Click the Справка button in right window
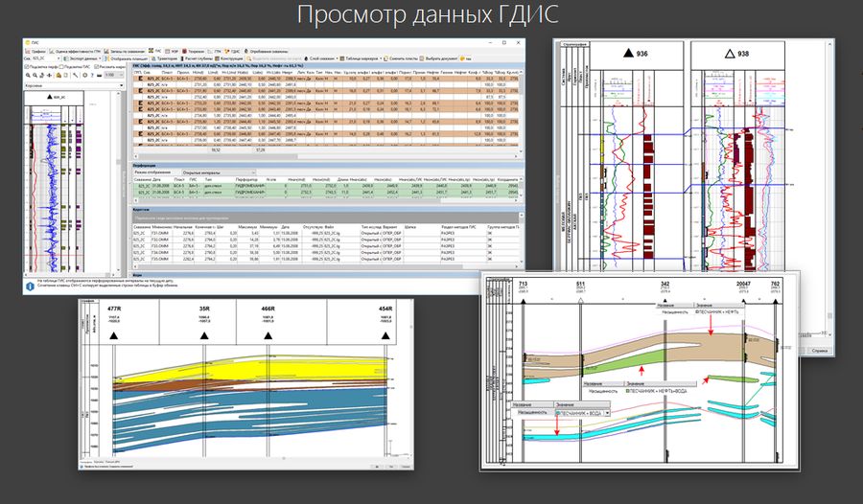The width and height of the screenshot is (863, 504). tap(820, 351)
